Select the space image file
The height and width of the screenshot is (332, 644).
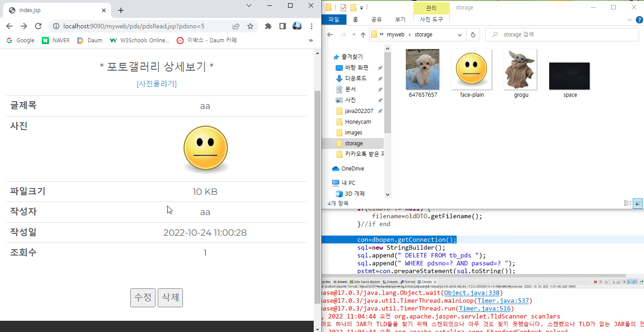pos(569,80)
